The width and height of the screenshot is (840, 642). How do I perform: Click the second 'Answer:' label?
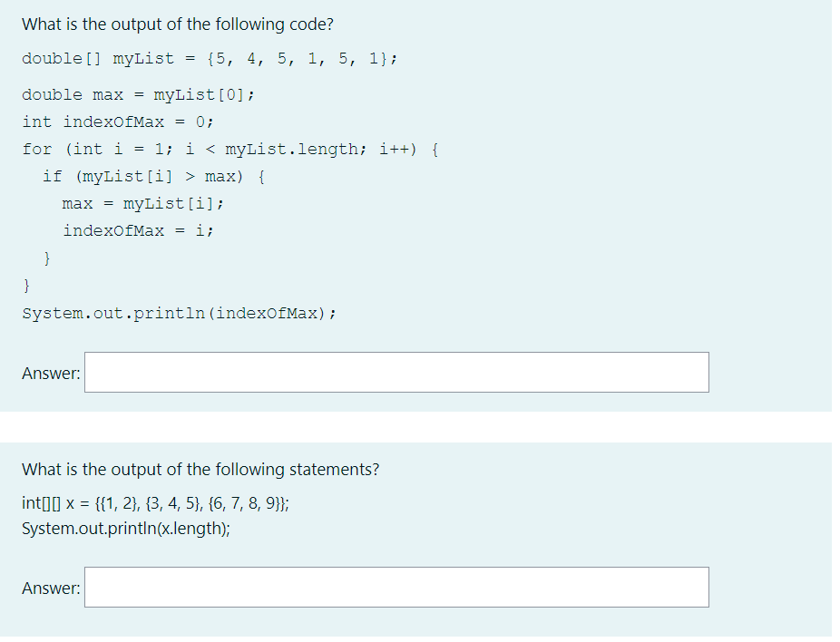[50, 587]
